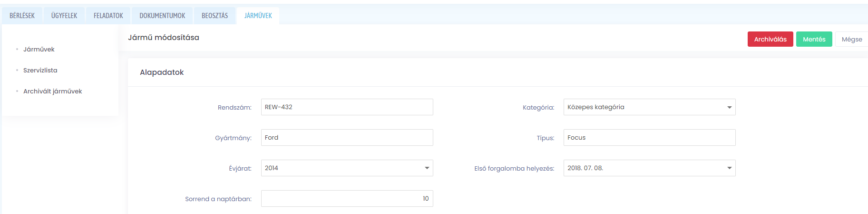Open the Kategória dropdown arrow

(x=729, y=107)
